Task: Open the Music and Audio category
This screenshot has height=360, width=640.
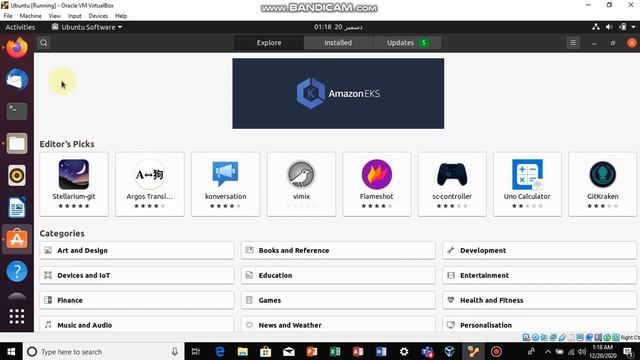Action: tap(137, 324)
